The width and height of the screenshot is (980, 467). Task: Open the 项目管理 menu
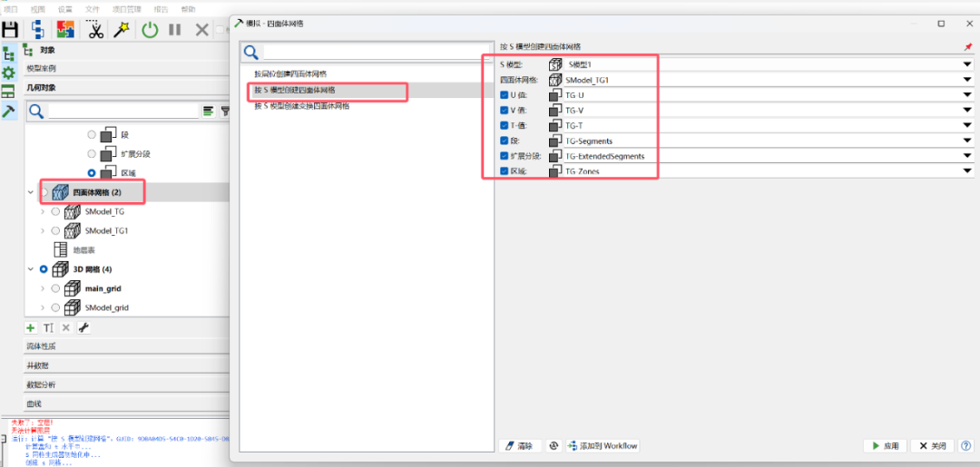click(x=127, y=10)
